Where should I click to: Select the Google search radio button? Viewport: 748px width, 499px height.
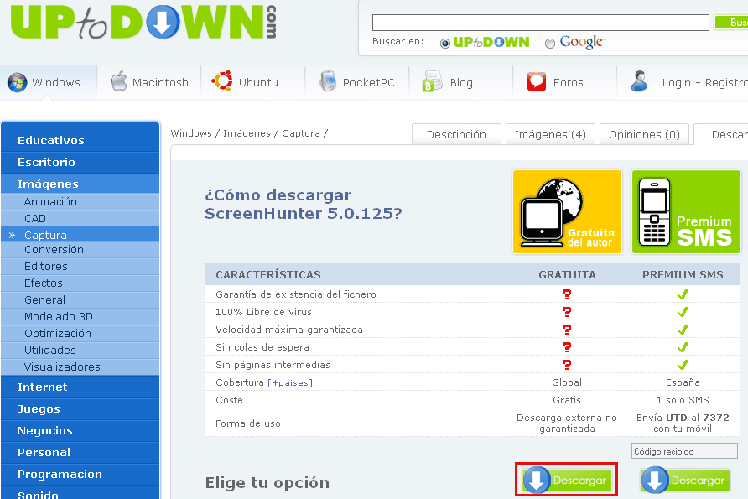550,43
